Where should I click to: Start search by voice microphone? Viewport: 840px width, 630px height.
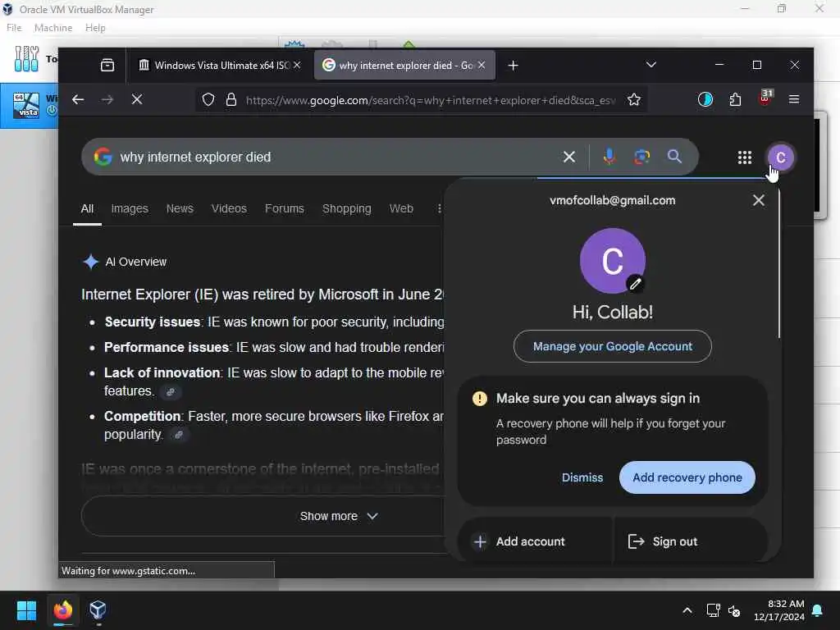pos(609,157)
